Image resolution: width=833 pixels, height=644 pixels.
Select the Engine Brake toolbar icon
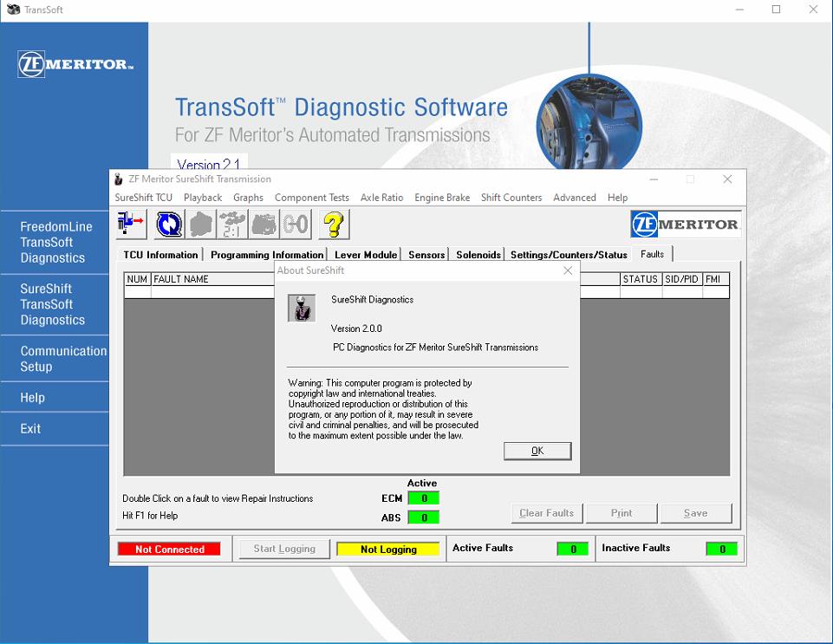click(263, 224)
